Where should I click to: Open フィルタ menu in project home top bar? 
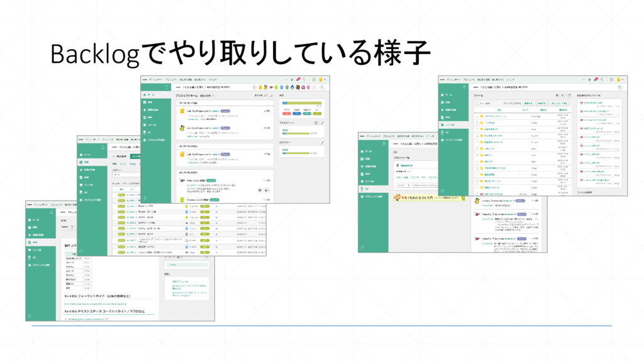point(213,80)
